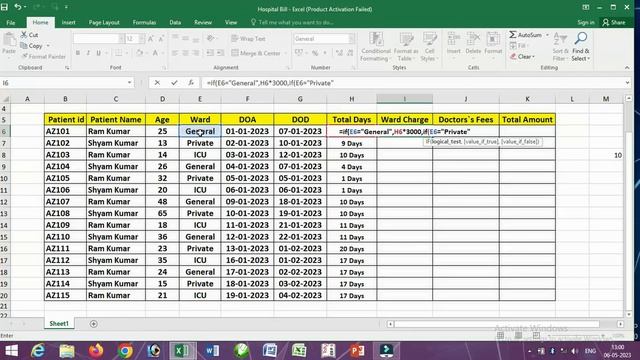The image size is (640, 360).
Task: Open Cell Styles gallery
Action: (x=429, y=47)
